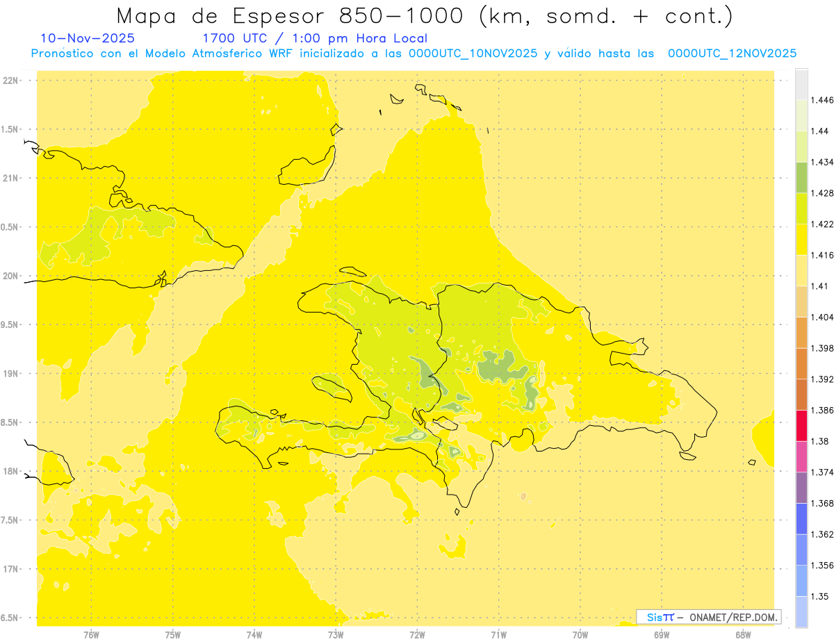Click the "75W" longitude label
The width and height of the screenshot is (834, 644).
pyautogui.click(x=172, y=634)
